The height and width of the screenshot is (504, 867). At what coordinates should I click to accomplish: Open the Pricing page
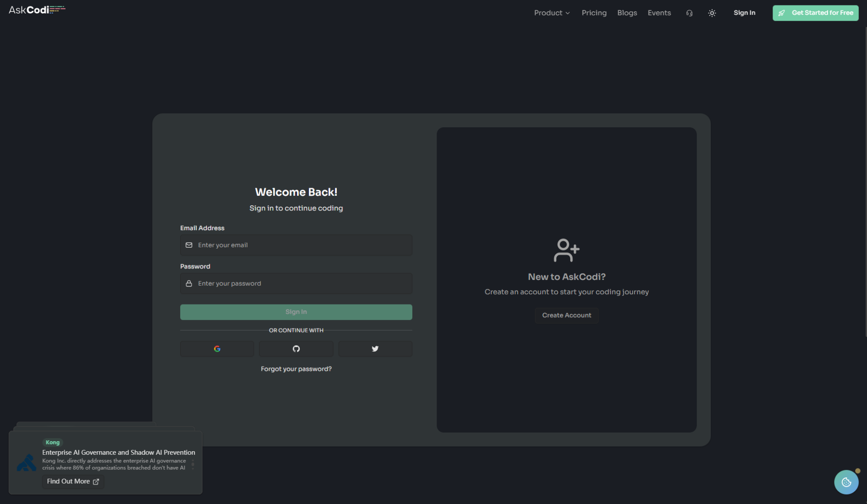coord(594,13)
